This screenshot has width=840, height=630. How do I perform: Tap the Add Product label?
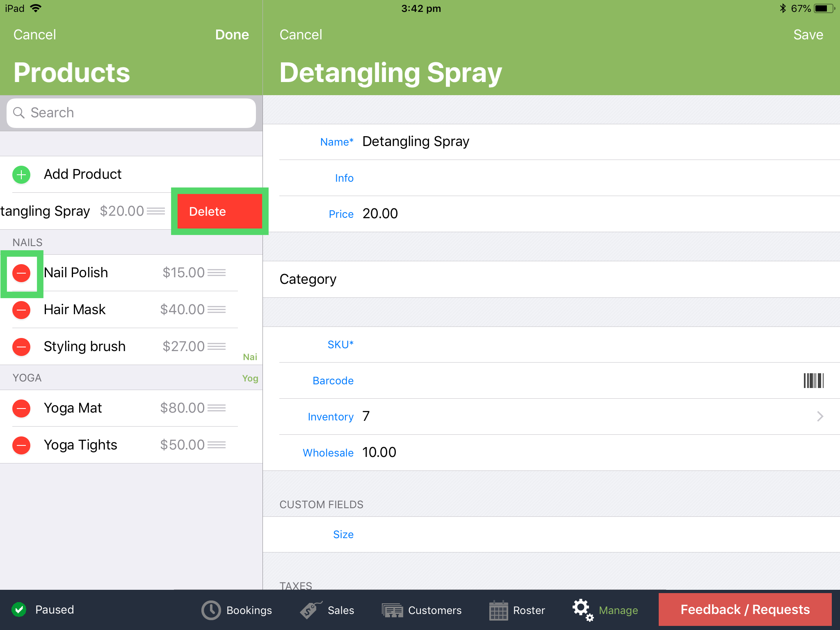(83, 174)
